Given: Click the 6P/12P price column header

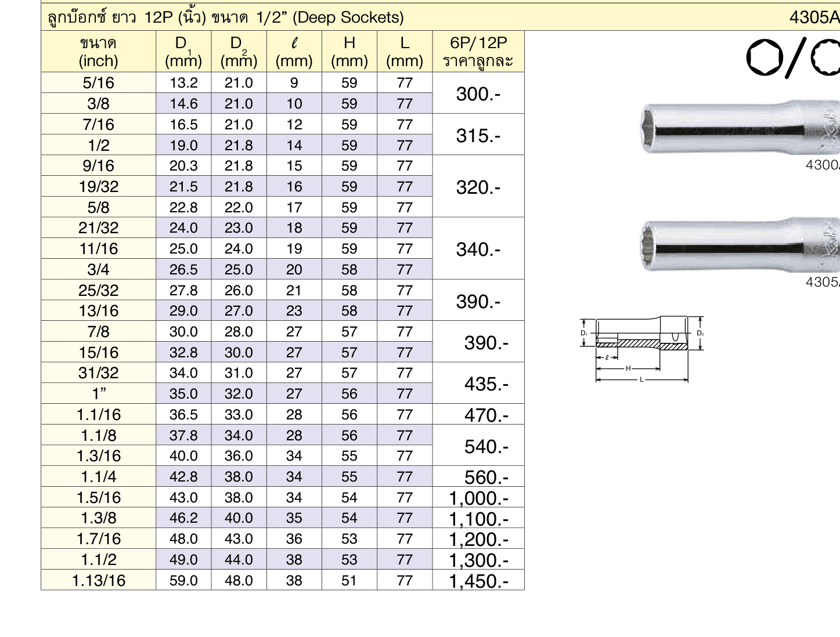Looking at the screenshot, I should click(x=478, y=52).
